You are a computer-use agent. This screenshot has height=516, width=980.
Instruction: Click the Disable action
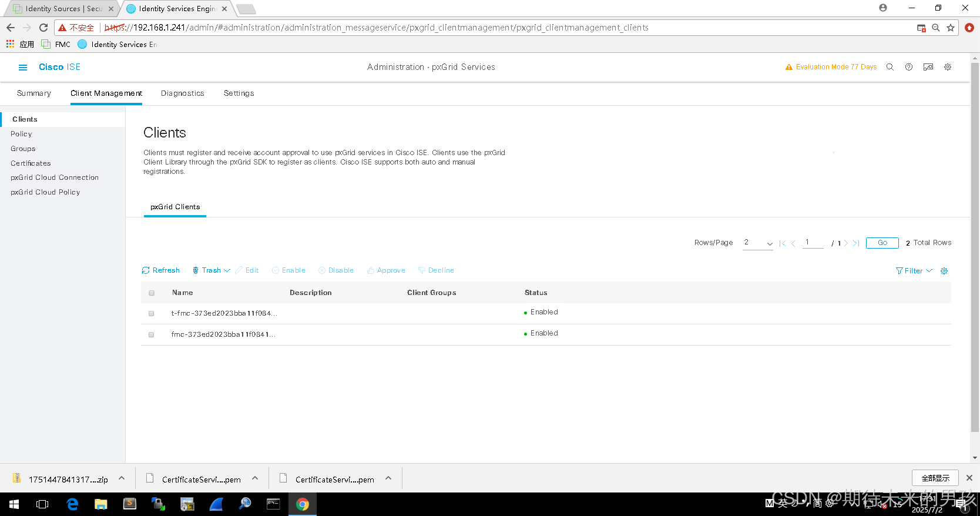click(x=336, y=270)
